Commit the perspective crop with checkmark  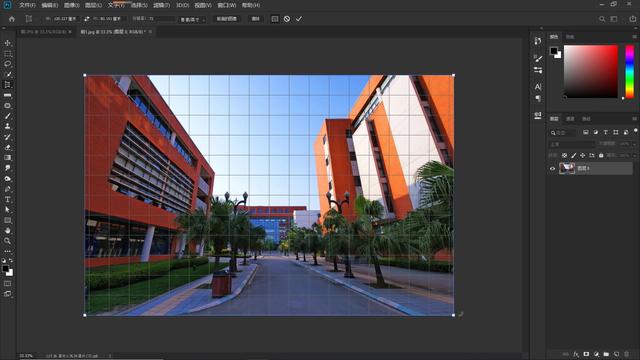click(299, 19)
